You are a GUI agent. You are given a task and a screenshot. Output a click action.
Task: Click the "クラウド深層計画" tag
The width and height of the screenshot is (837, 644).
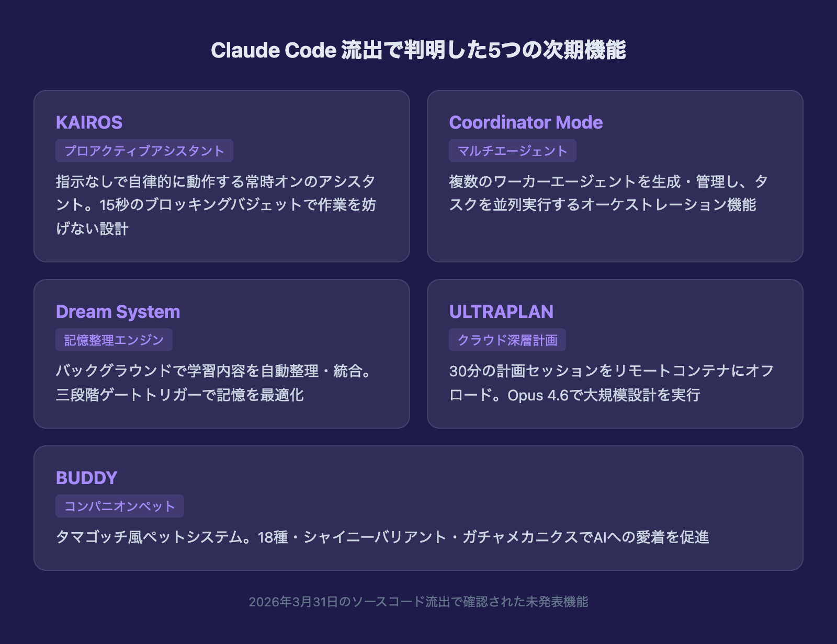point(507,340)
